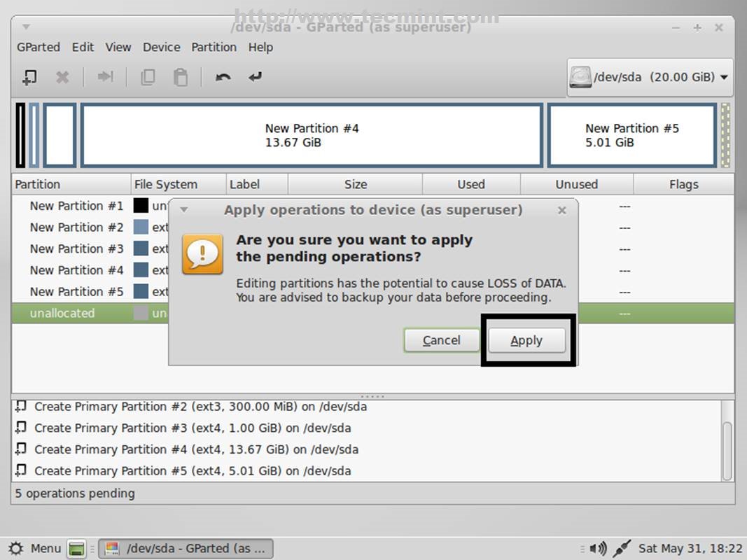Click the Delete partition X icon
747x560 pixels.
(x=62, y=77)
